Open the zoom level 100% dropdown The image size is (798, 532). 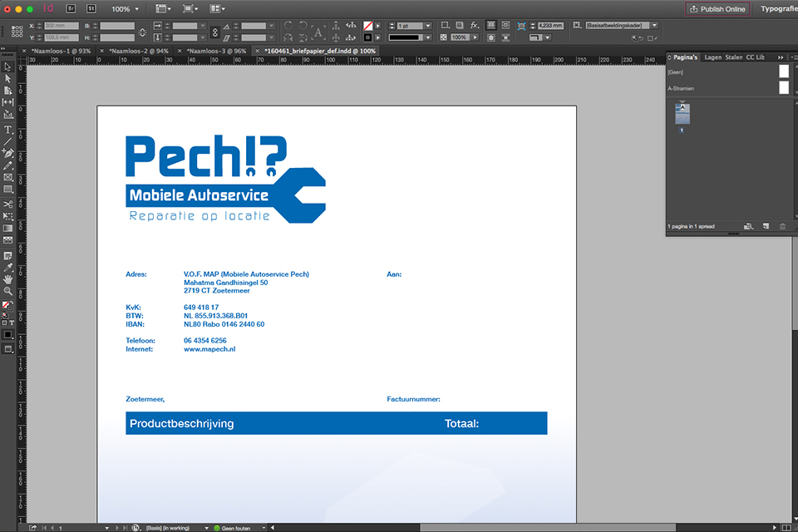point(126,8)
